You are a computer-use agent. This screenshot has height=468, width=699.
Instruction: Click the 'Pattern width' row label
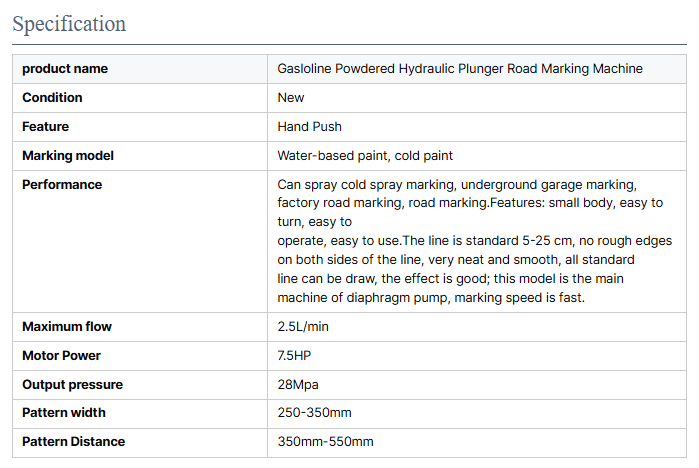coord(64,413)
